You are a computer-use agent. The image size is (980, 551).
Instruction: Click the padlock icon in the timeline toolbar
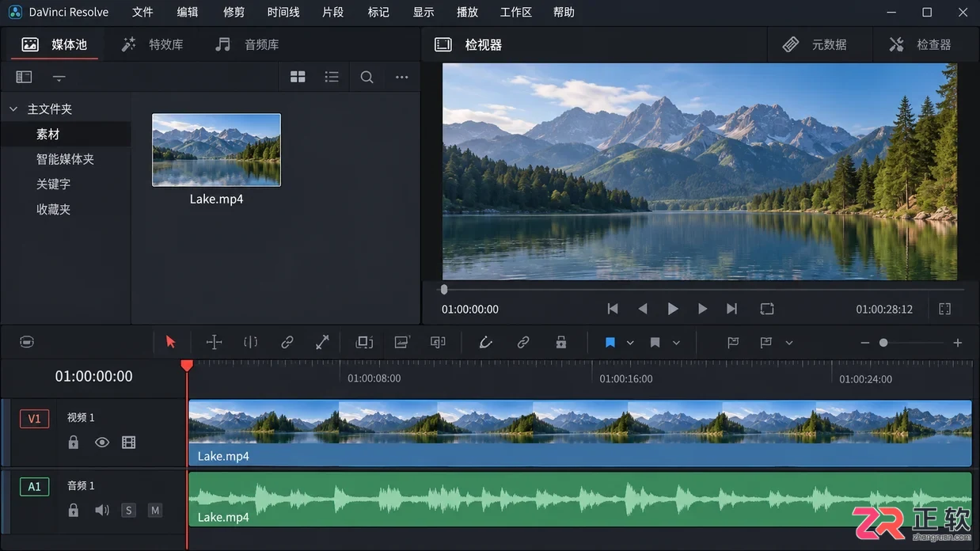(x=561, y=342)
